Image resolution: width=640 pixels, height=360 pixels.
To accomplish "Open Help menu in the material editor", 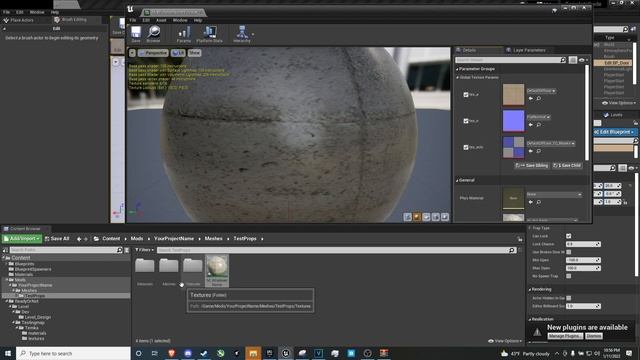I will click(198, 20).
